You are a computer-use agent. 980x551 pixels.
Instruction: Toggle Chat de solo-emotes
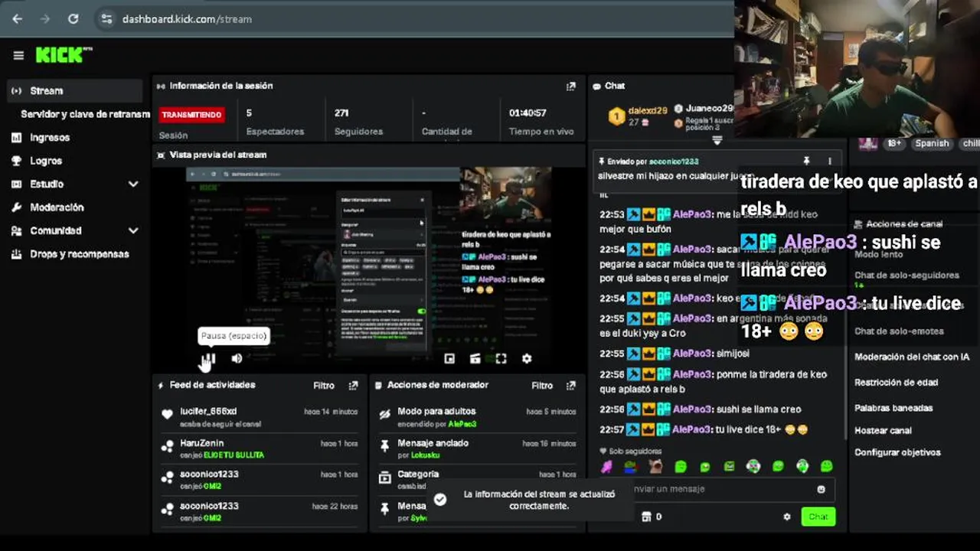(899, 331)
